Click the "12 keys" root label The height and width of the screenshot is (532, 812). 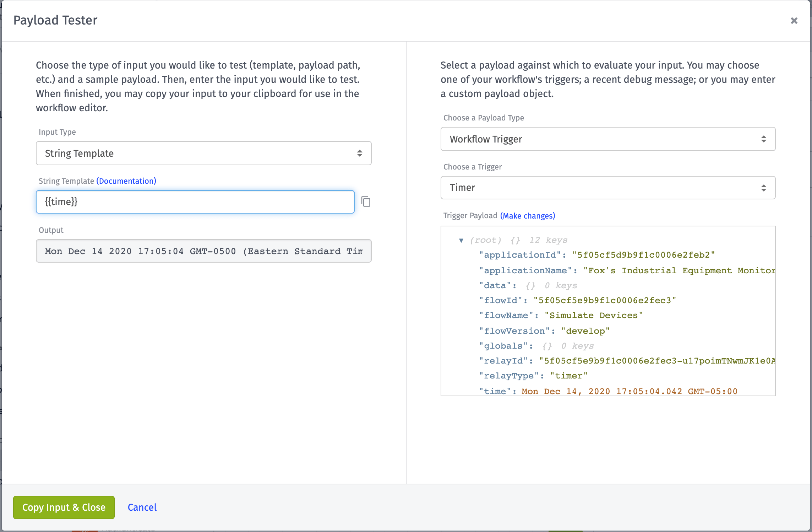pyautogui.click(x=548, y=240)
